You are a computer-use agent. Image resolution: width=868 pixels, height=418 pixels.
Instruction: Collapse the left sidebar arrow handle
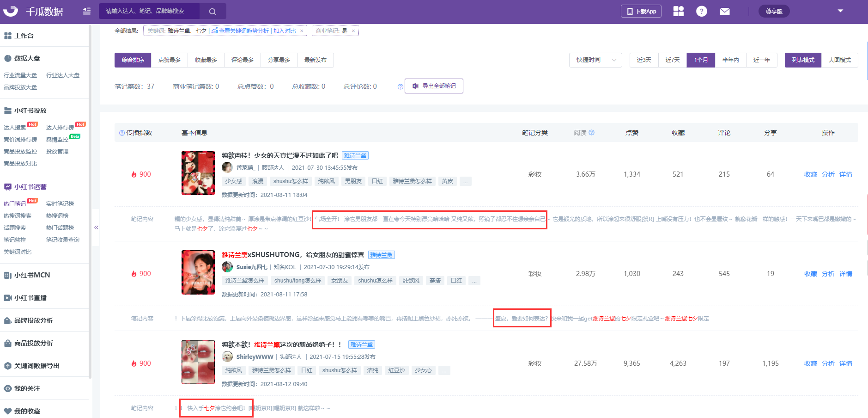pyautogui.click(x=96, y=227)
